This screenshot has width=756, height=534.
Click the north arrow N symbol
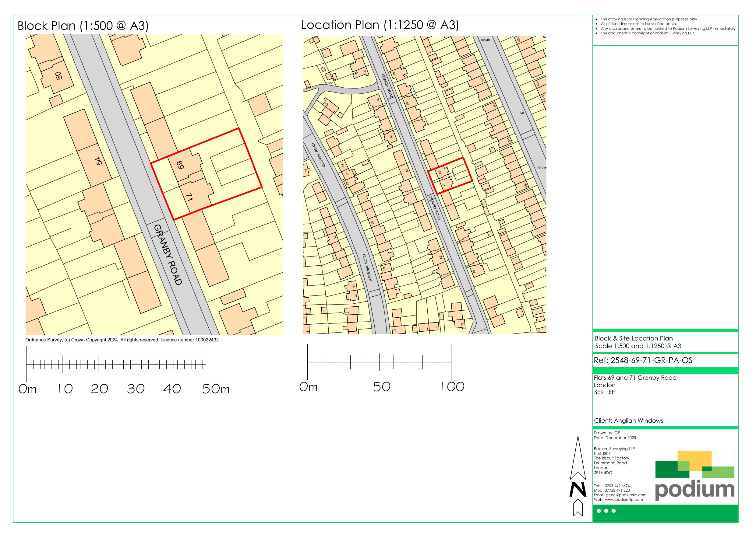(578, 490)
